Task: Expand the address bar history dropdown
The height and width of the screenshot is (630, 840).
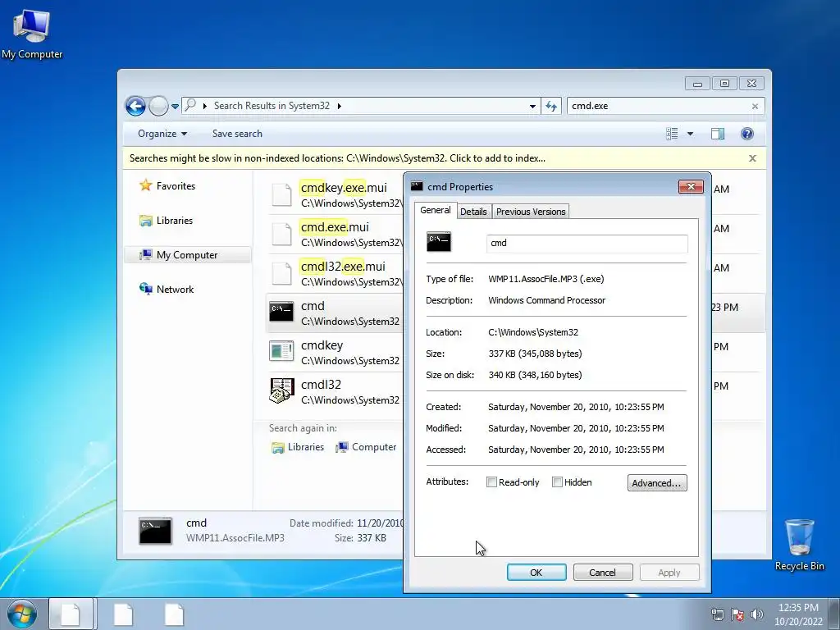Action: 532,106
